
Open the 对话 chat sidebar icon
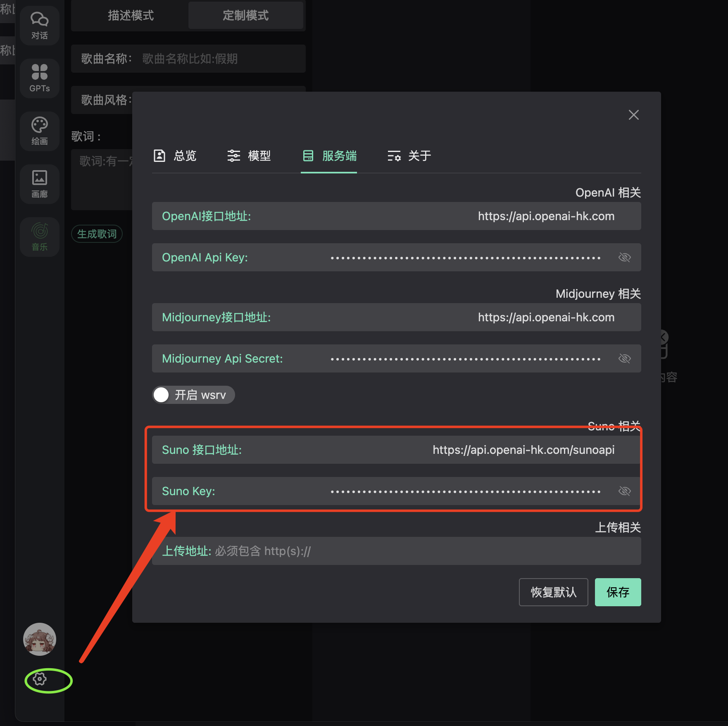click(40, 26)
